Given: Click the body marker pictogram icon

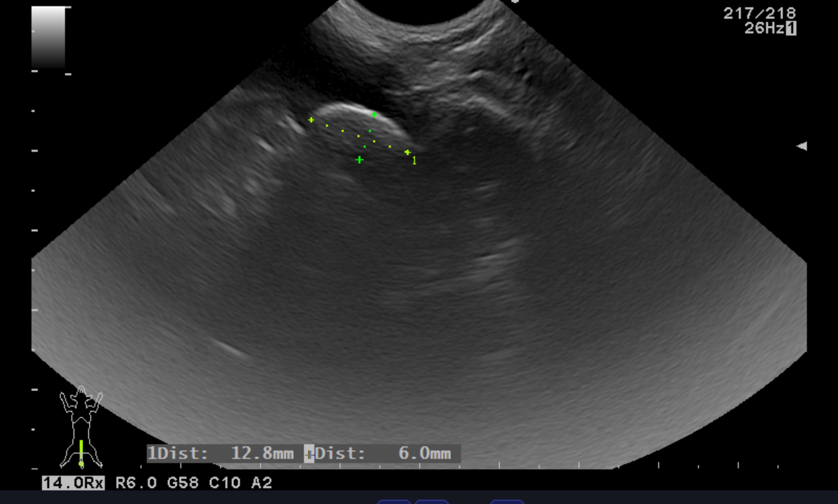Looking at the screenshot, I should pyautogui.click(x=81, y=427).
